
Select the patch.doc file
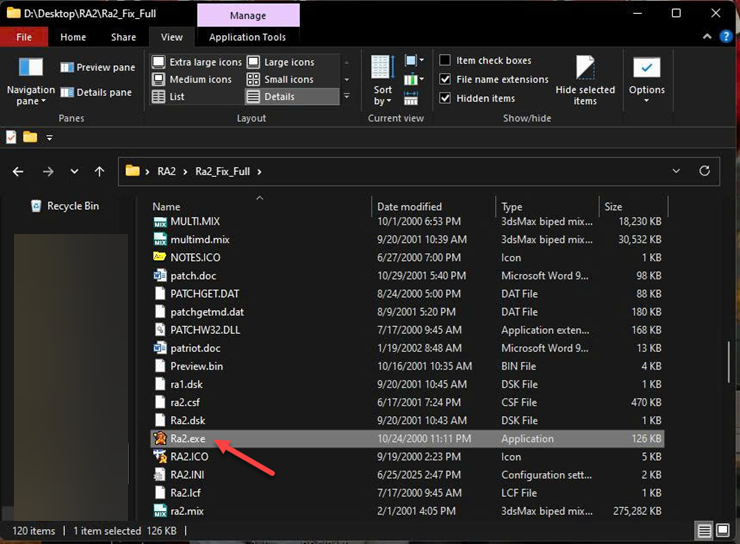pos(407,276)
